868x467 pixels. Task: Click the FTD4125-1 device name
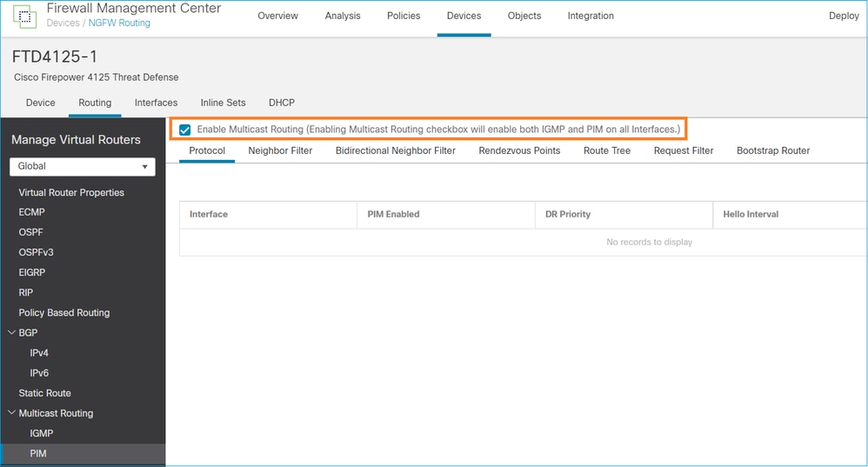click(x=55, y=57)
